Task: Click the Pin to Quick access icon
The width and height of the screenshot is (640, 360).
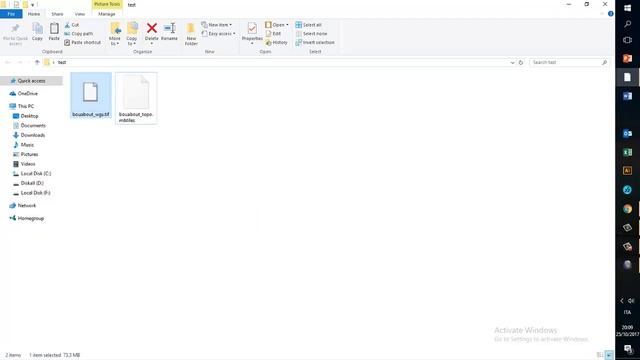Action: (15, 29)
